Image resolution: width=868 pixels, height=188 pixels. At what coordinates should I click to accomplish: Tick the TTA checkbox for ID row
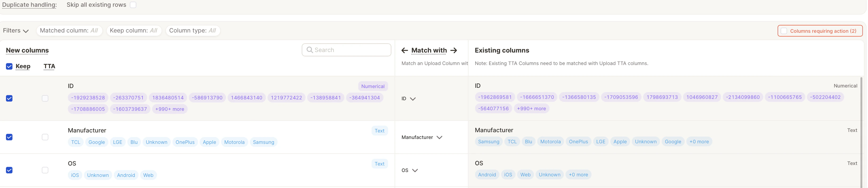tap(45, 98)
